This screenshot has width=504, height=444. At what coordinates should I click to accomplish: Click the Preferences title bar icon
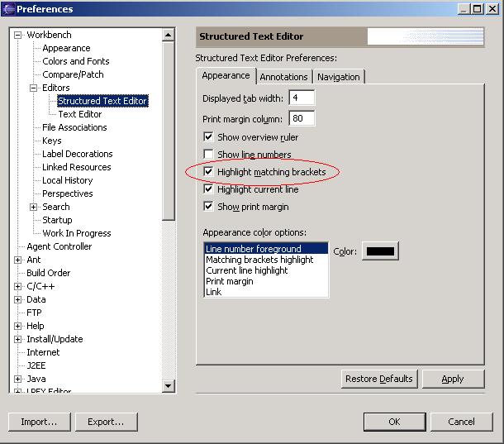9,9
